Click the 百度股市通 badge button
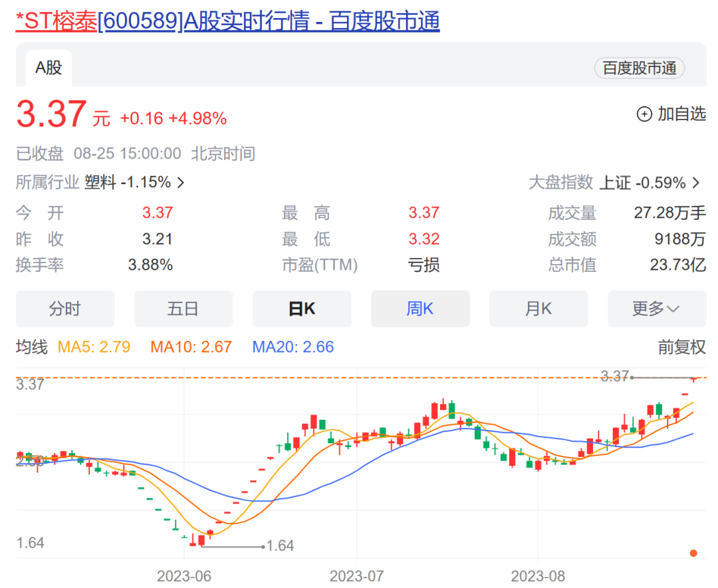 [x=640, y=68]
